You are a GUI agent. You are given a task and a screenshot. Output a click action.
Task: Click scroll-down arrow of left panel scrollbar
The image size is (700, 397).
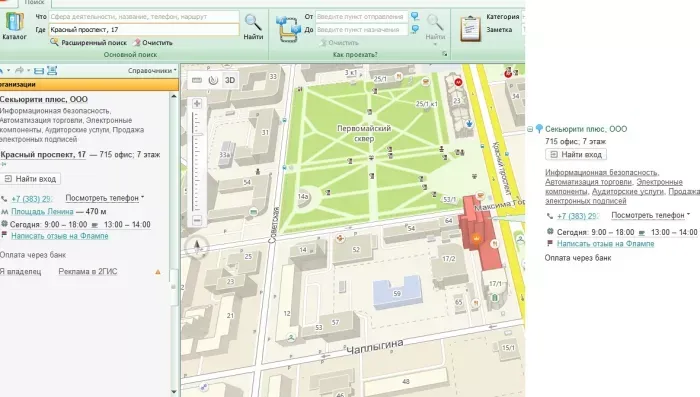(174, 392)
